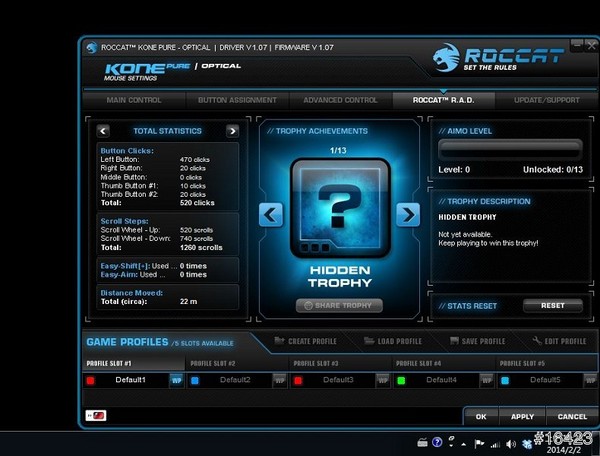Switch to the Button Assignment tab
This screenshot has width=600, height=456.
236,100
